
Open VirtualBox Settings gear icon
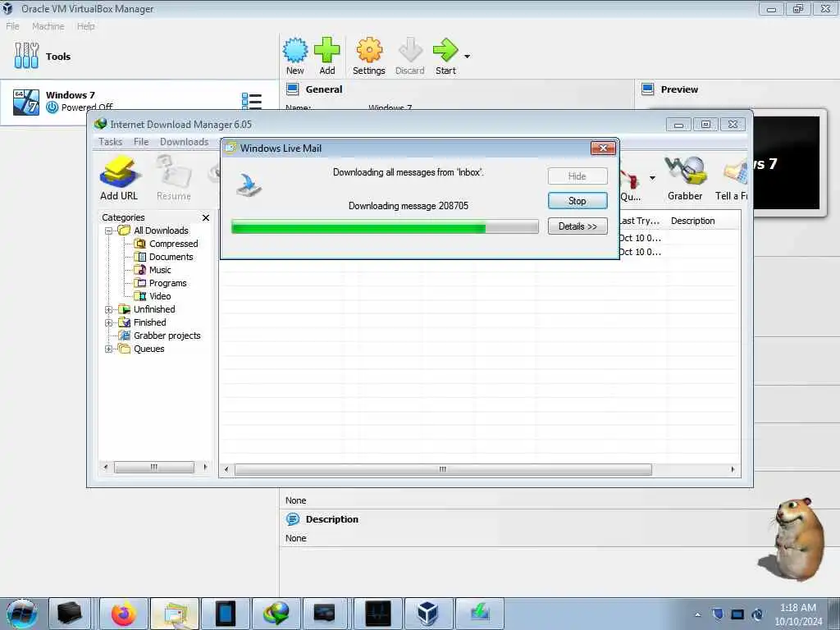coord(369,50)
